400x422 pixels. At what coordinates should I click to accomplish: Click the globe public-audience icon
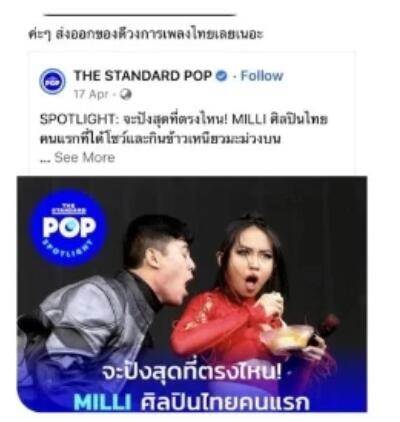tap(125, 95)
